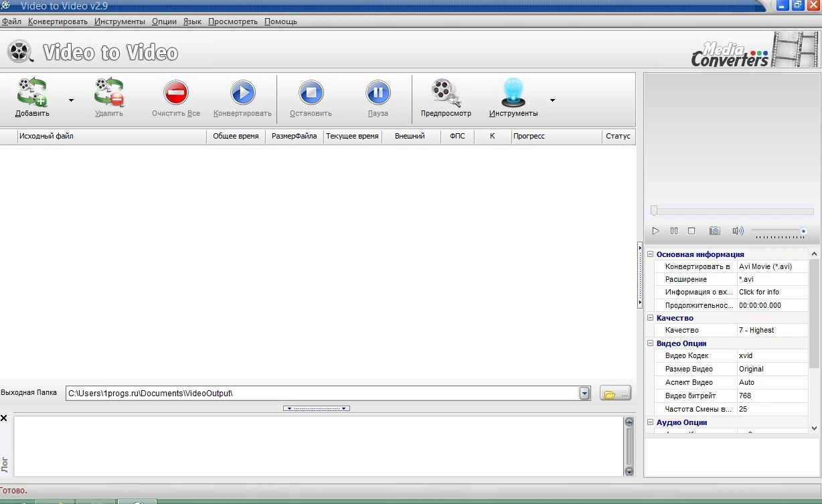Click the 00:00:00.000 duration value
The image size is (822, 504).
pyautogui.click(x=772, y=305)
